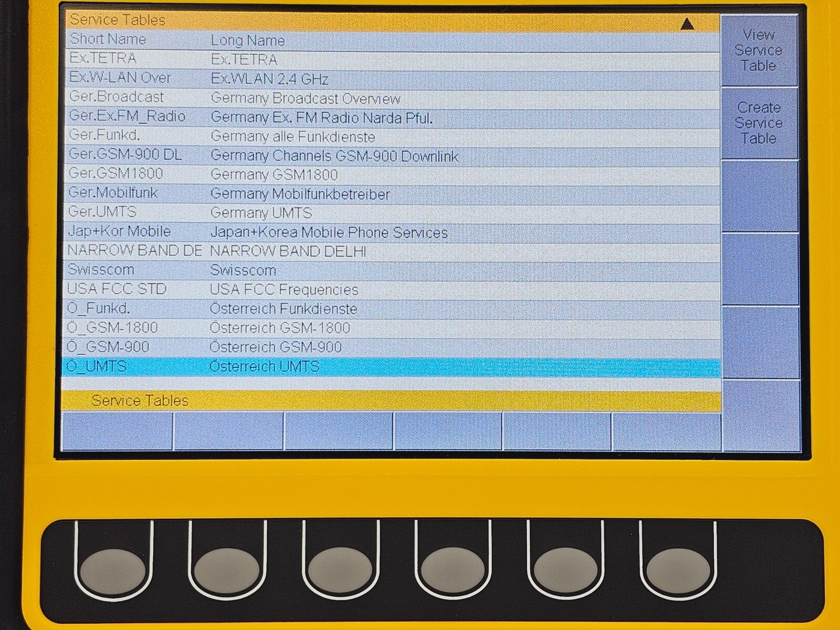
Task: Select Ger.Ex.FM_Radio service table
Action: pyautogui.click(x=127, y=117)
